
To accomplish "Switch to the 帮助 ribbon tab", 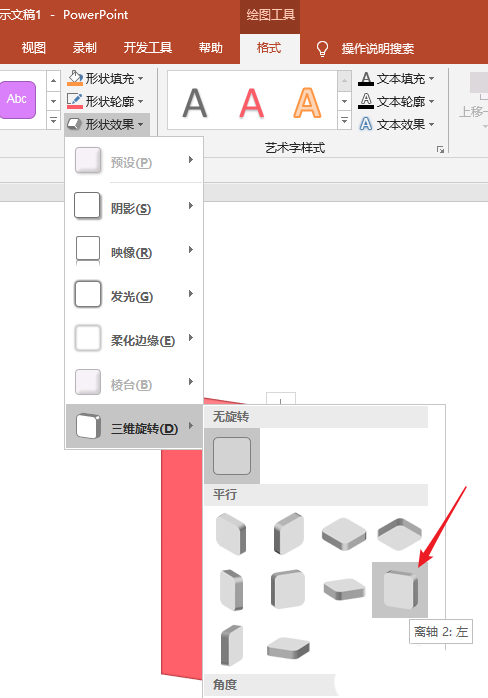I will click(211, 48).
